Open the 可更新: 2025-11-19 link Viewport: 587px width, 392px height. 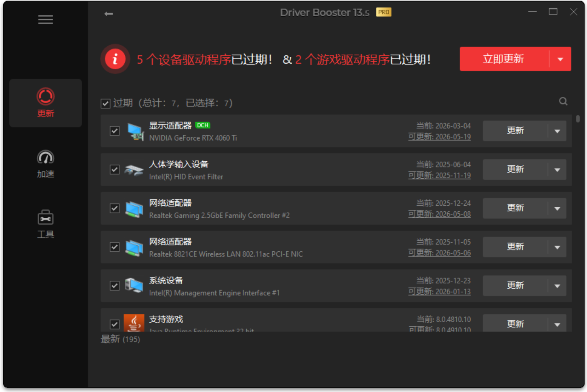(x=439, y=175)
